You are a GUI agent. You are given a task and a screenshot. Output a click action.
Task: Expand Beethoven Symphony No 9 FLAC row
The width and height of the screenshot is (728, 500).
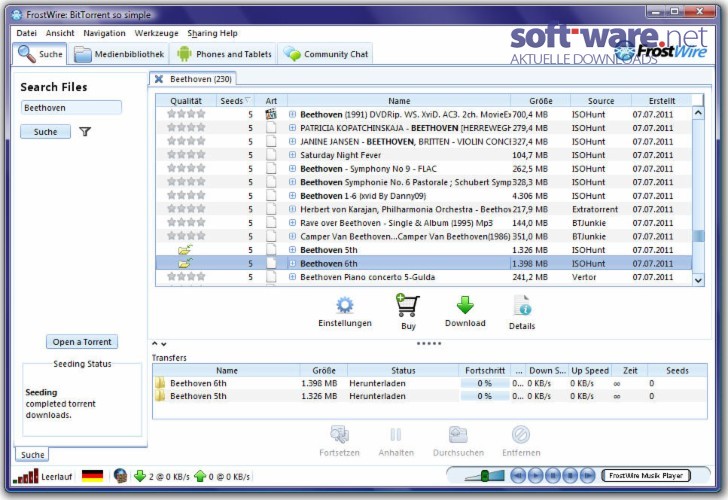(292, 169)
